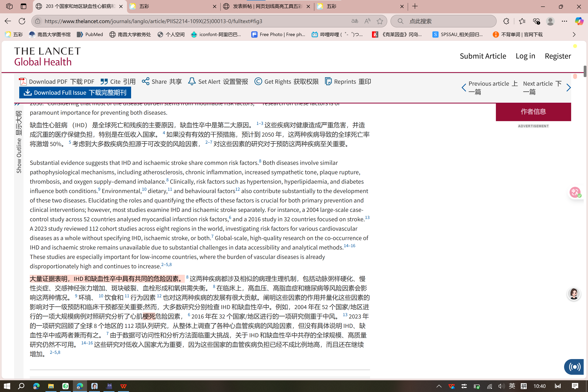Click the Download PDF icon

[x=23, y=82]
